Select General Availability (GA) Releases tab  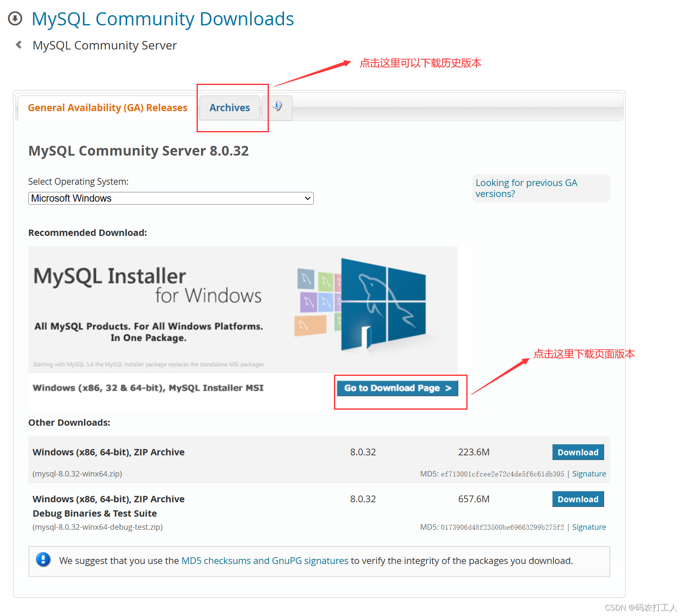[x=107, y=108]
